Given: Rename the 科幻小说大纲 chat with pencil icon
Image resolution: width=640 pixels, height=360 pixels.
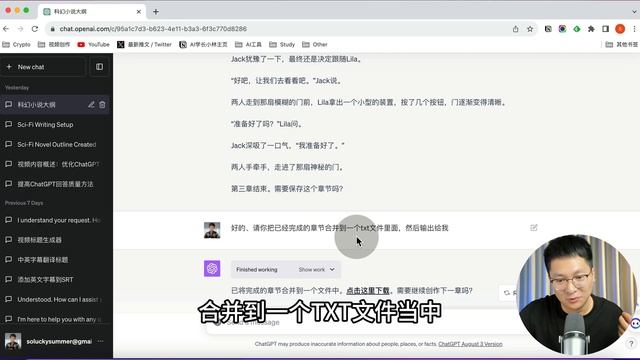Looking at the screenshot, I should click(x=91, y=105).
